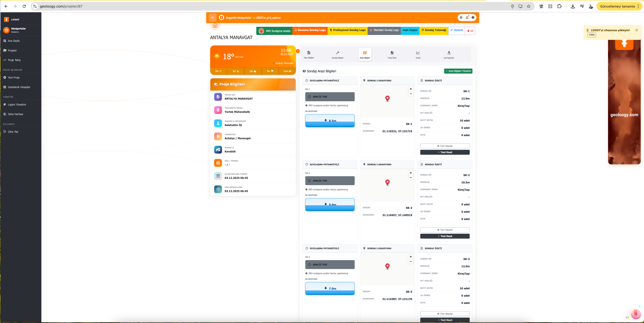644x323 pixels.
Task: Click the JMO Sıvılaşma Analizi button
Action: (x=274, y=31)
